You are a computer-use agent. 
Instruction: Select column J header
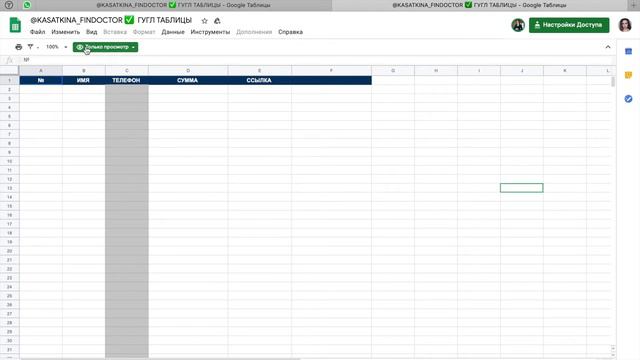522,71
